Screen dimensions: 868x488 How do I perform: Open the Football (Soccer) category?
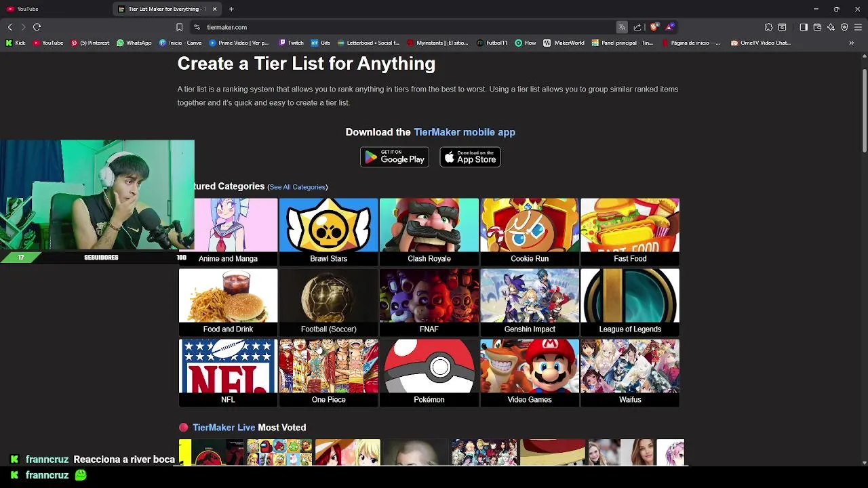tap(329, 302)
